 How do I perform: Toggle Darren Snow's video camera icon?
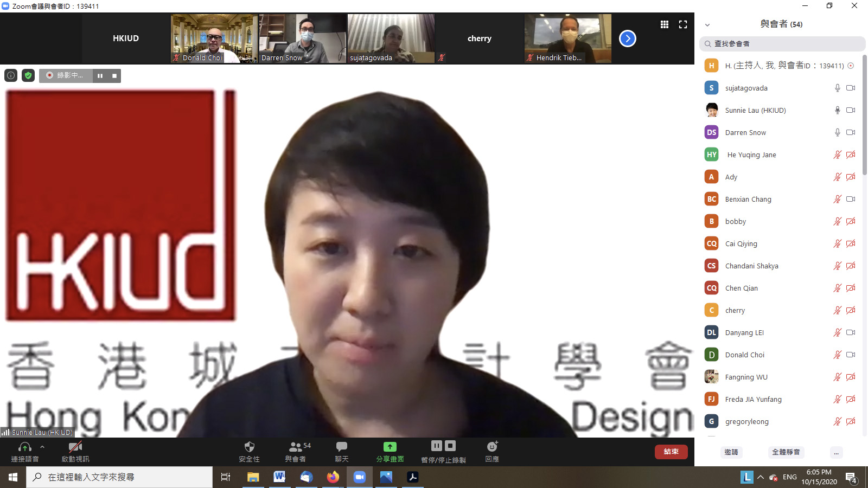click(851, 132)
